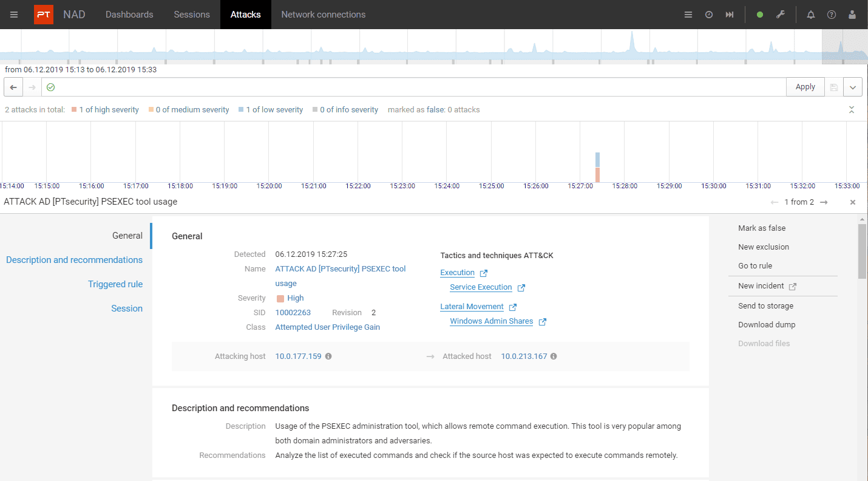Toggle the info severity filter swatch
This screenshot has width=868, height=481.
pyautogui.click(x=315, y=110)
